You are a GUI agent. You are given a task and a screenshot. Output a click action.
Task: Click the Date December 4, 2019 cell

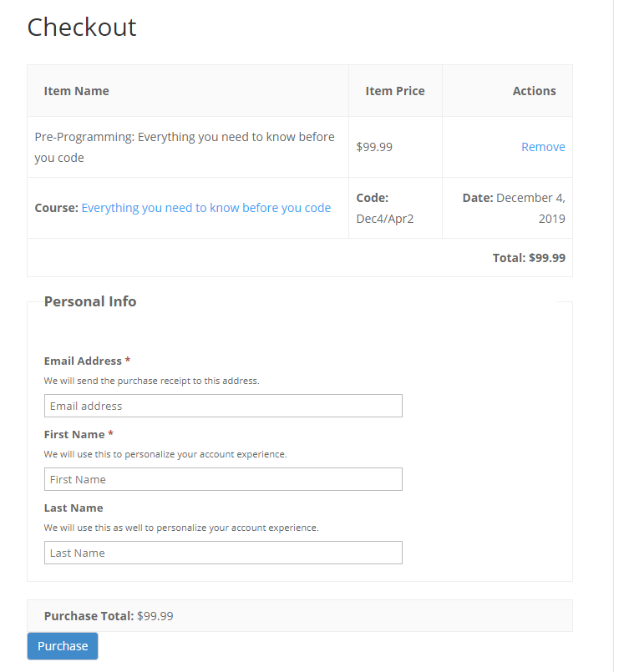[x=514, y=208]
